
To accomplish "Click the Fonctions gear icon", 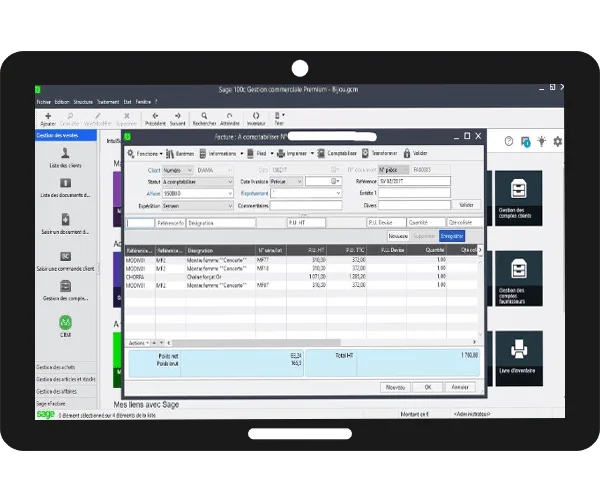I will point(131,153).
